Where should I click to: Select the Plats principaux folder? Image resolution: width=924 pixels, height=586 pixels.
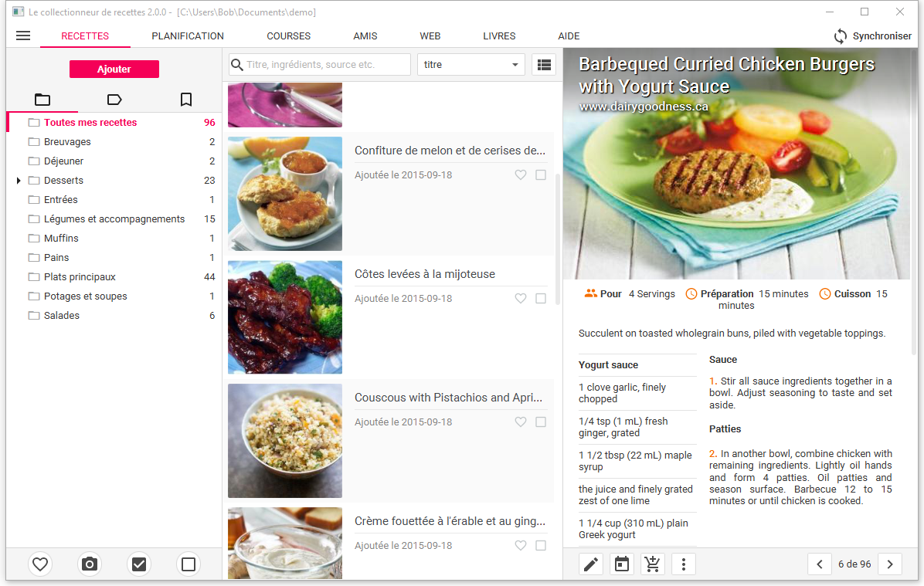[113, 277]
